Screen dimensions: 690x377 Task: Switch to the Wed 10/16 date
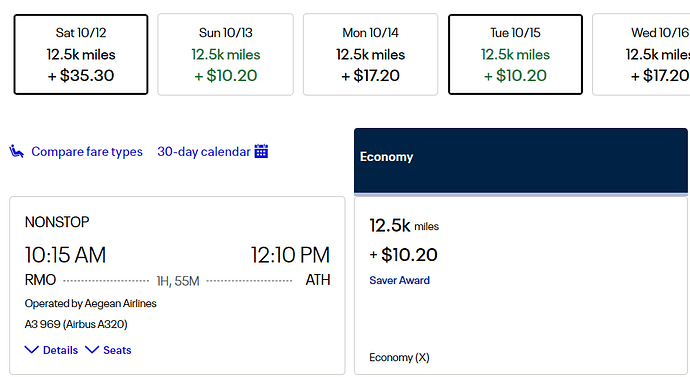(642, 54)
